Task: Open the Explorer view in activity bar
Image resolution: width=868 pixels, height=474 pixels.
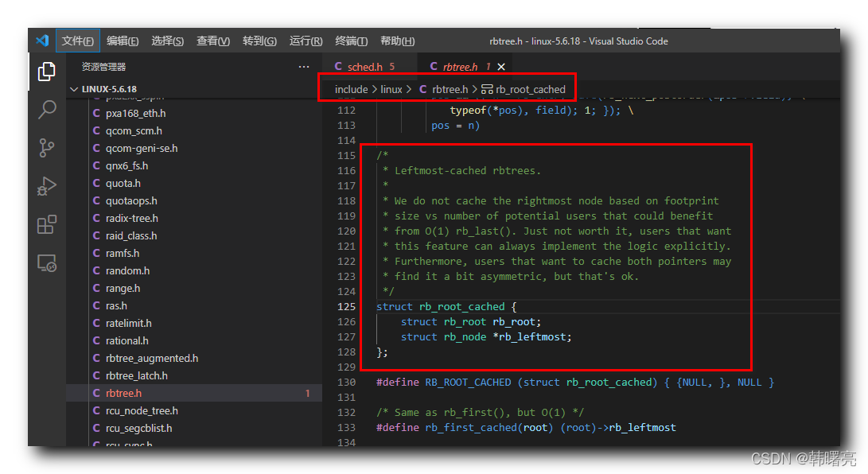Action: [x=46, y=72]
